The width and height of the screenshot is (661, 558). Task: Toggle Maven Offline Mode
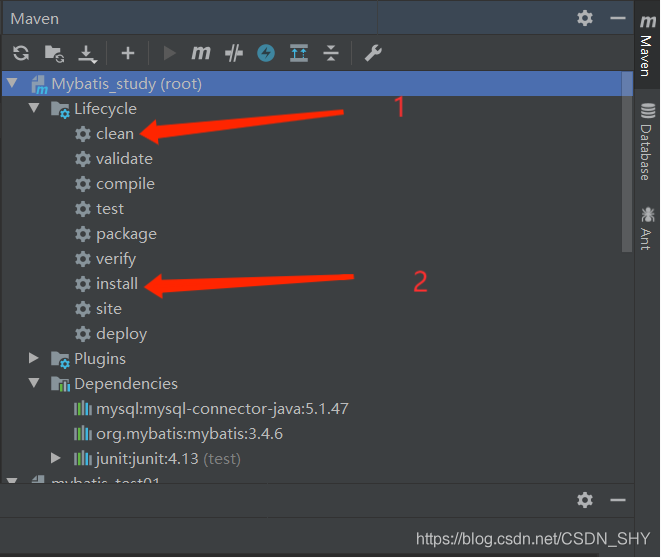(x=233, y=53)
